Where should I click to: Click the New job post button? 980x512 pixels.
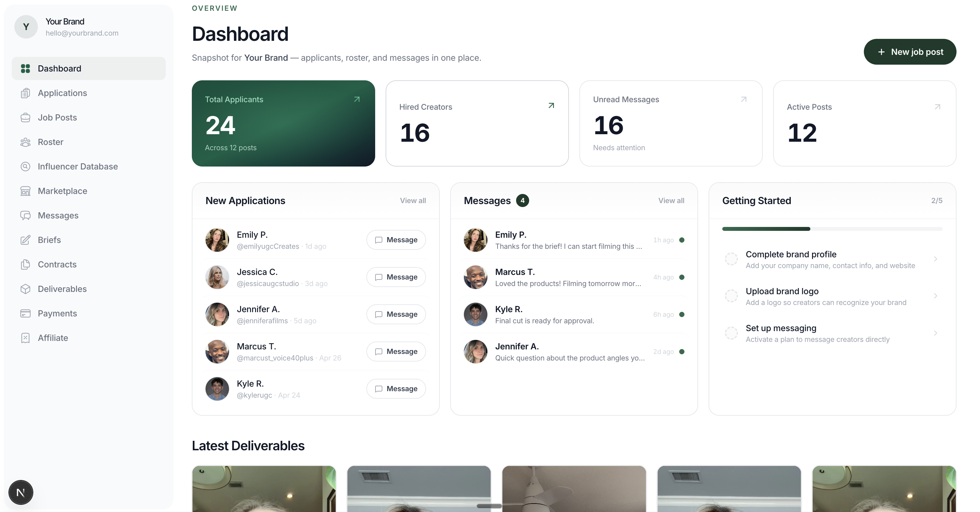point(910,52)
